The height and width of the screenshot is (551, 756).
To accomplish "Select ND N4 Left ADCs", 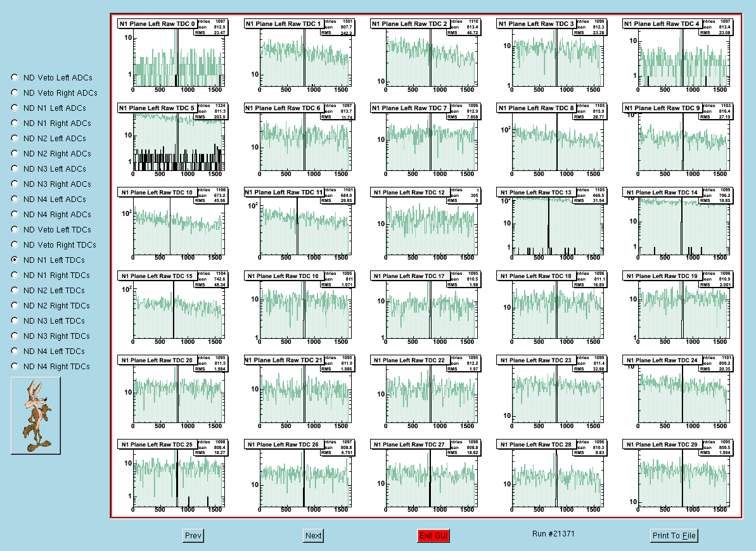I will point(15,199).
